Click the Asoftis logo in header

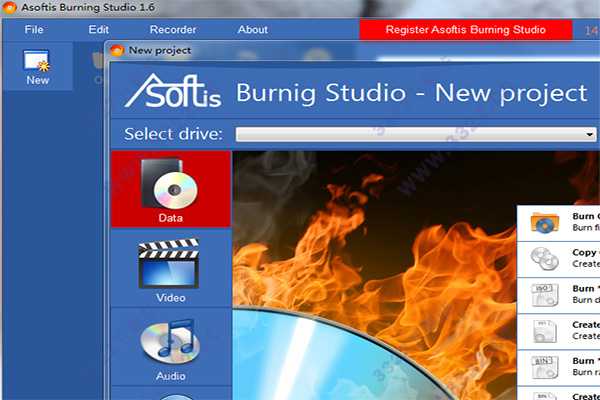pos(173,91)
